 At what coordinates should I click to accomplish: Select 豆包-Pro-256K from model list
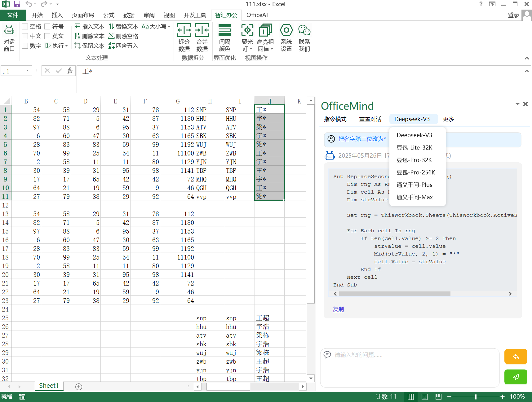click(416, 173)
